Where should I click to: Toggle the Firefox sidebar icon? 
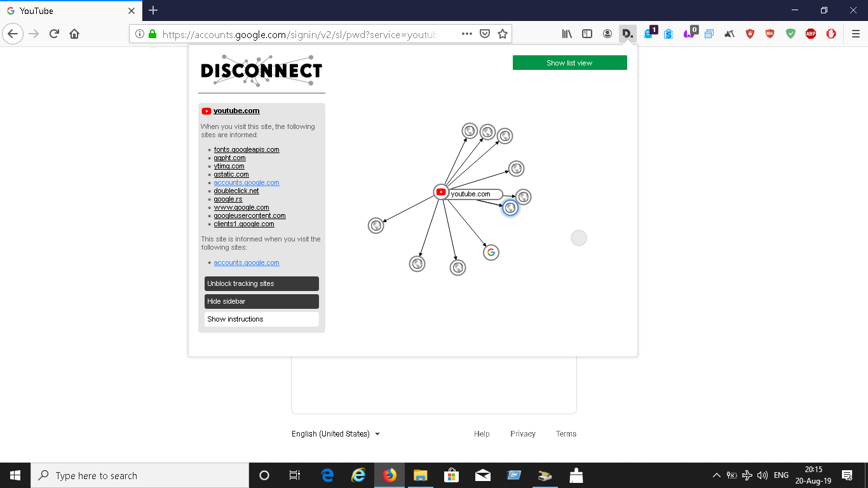click(x=587, y=34)
